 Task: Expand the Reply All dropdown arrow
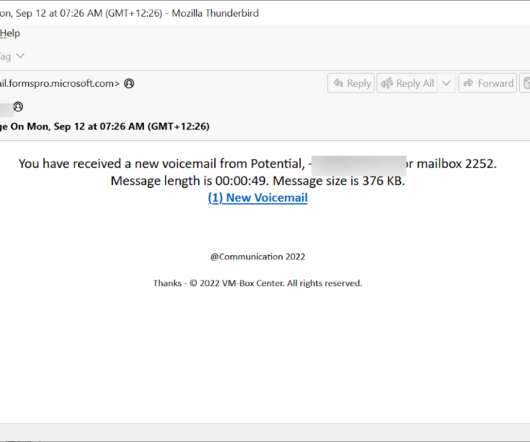[x=447, y=83]
